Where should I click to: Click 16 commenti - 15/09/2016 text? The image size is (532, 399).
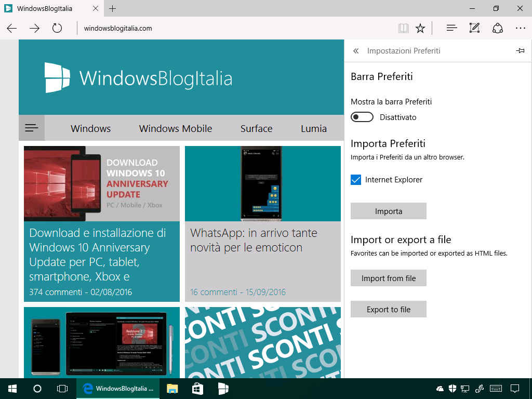[238, 292]
